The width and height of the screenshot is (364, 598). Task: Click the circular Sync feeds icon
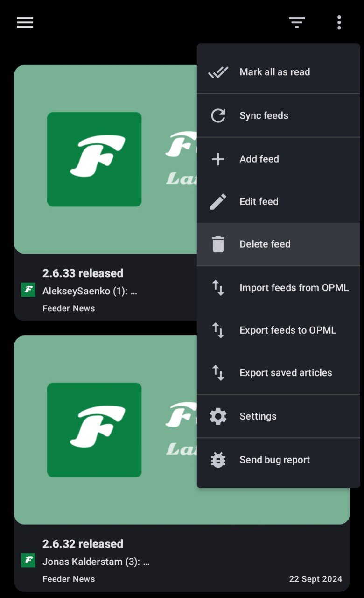tap(218, 115)
